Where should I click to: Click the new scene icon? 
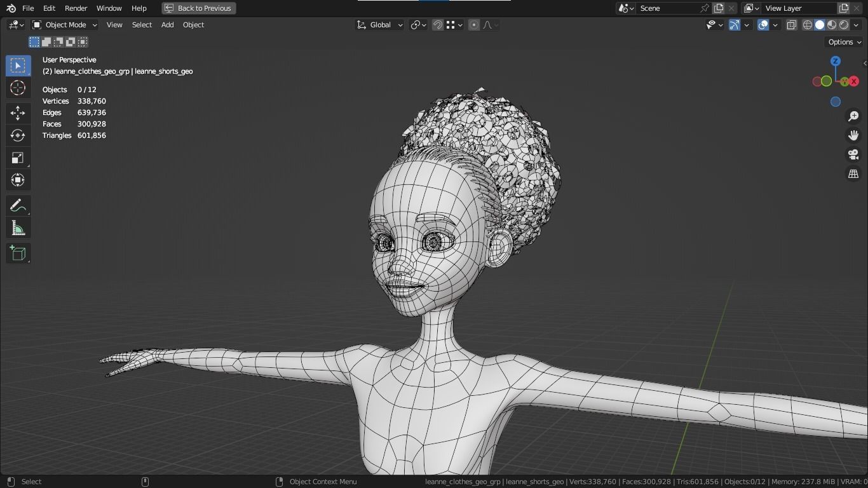719,8
